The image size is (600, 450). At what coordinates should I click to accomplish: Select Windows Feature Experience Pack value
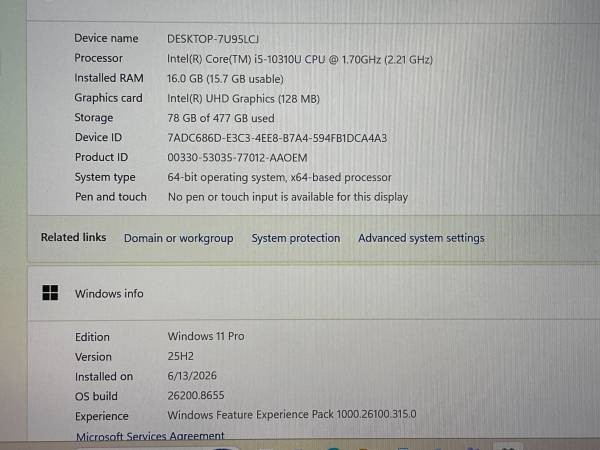(x=292, y=414)
